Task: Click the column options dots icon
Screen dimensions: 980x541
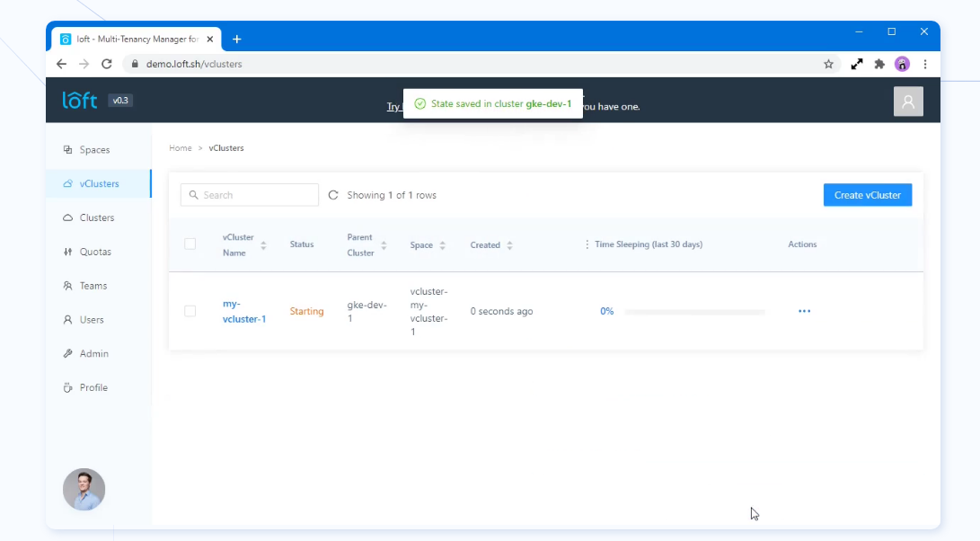Action: 587,244
